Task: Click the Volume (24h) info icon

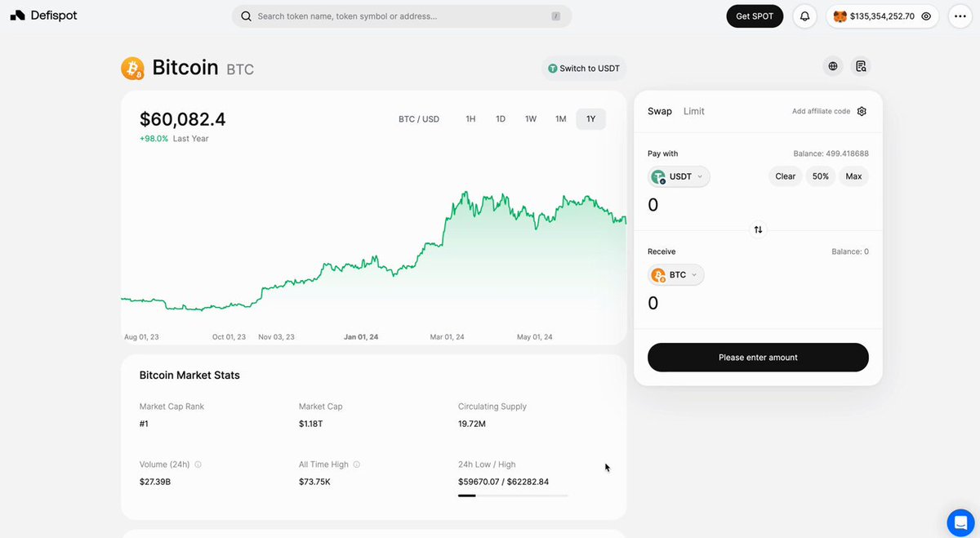Action: click(x=198, y=465)
